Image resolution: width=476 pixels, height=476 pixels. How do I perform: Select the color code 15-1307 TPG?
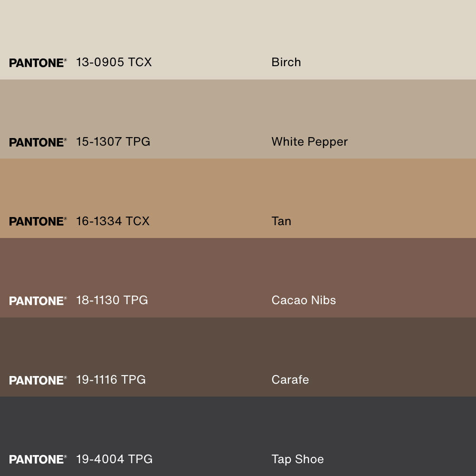click(x=113, y=142)
